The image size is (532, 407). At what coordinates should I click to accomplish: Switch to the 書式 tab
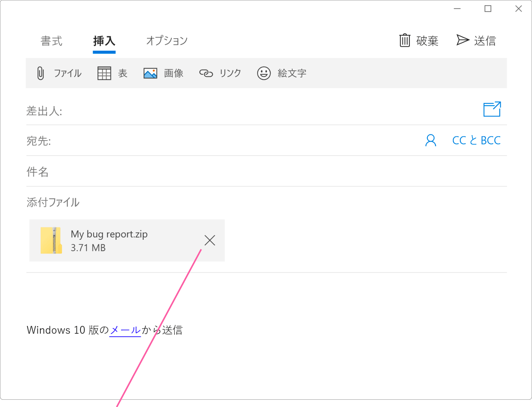pyautogui.click(x=52, y=41)
